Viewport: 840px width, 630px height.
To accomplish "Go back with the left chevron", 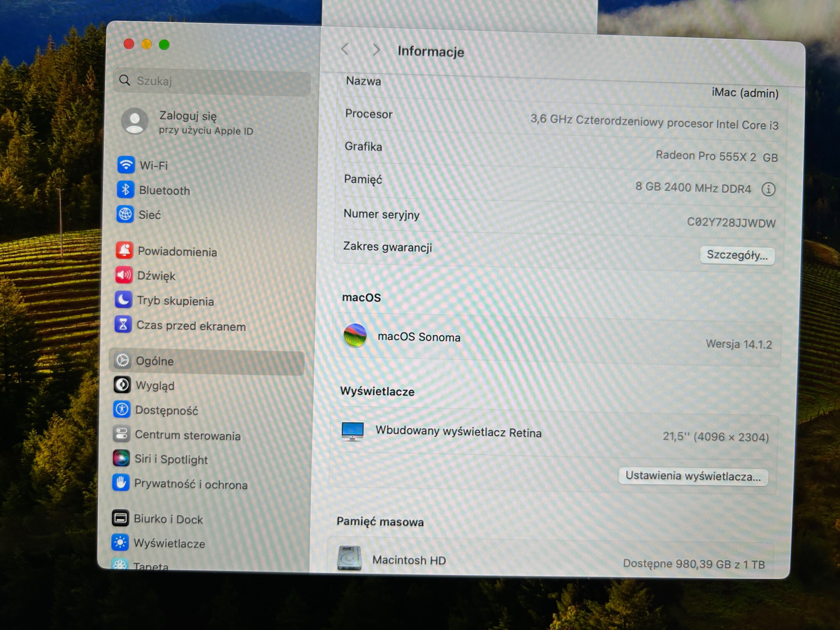I will coord(345,49).
